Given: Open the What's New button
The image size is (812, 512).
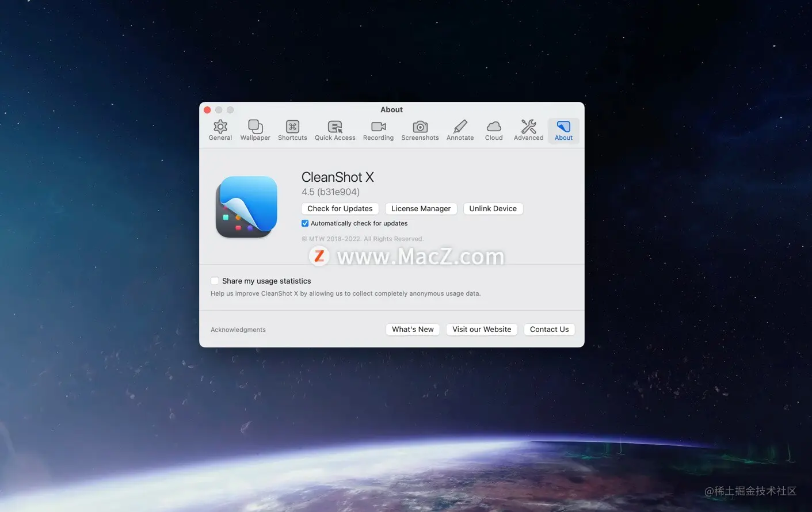Looking at the screenshot, I should coord(413,330).
